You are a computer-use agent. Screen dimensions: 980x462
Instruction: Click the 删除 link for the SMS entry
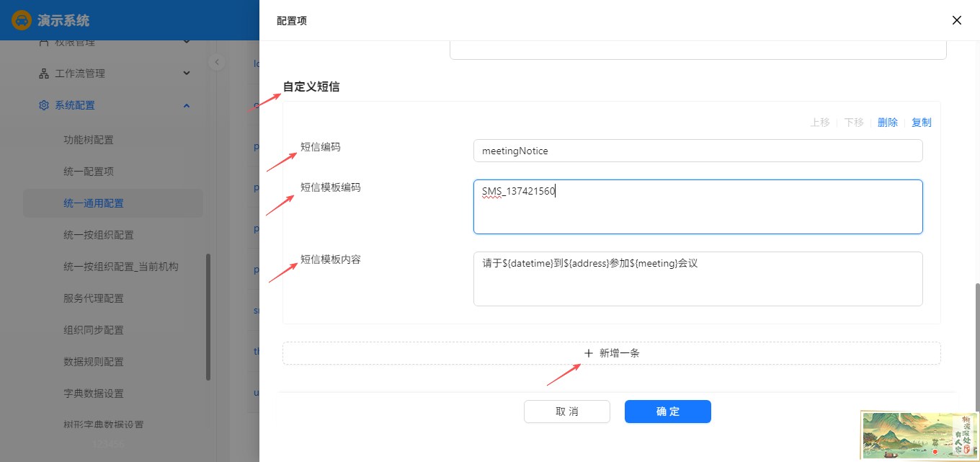click(888, 123)
